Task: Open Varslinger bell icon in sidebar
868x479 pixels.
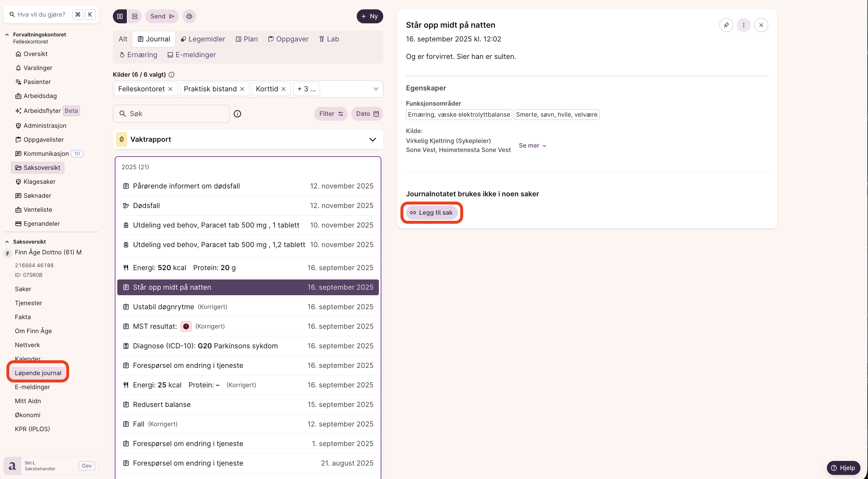Action: pos(19,68)
